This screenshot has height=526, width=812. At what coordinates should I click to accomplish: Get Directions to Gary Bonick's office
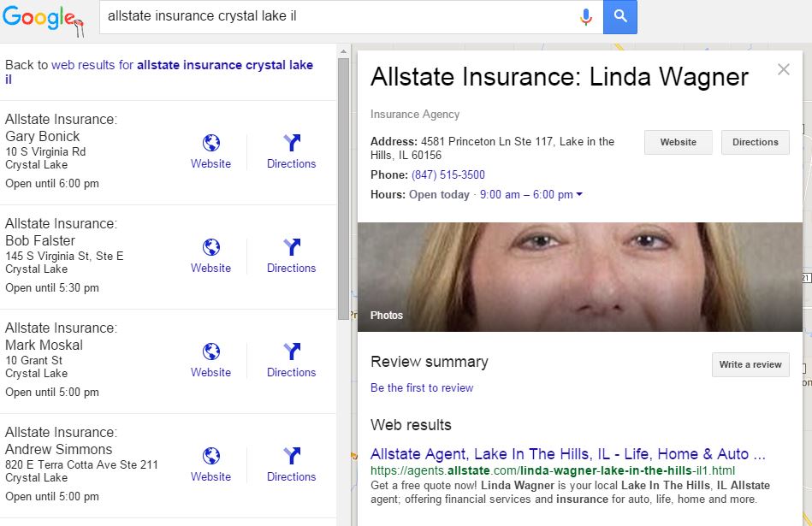291,144
